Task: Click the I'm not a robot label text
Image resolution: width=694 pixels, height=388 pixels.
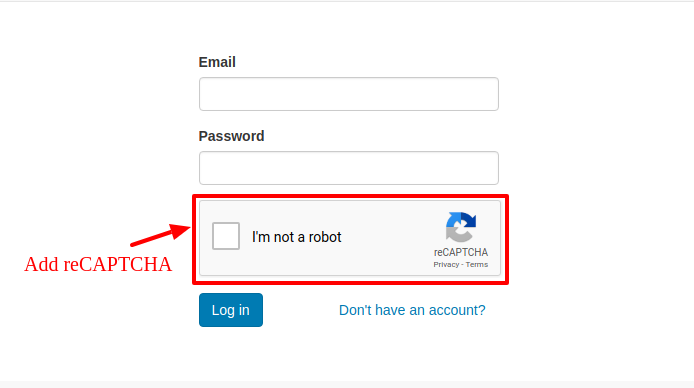Action: pyautogui.click(x=297, y=237)
